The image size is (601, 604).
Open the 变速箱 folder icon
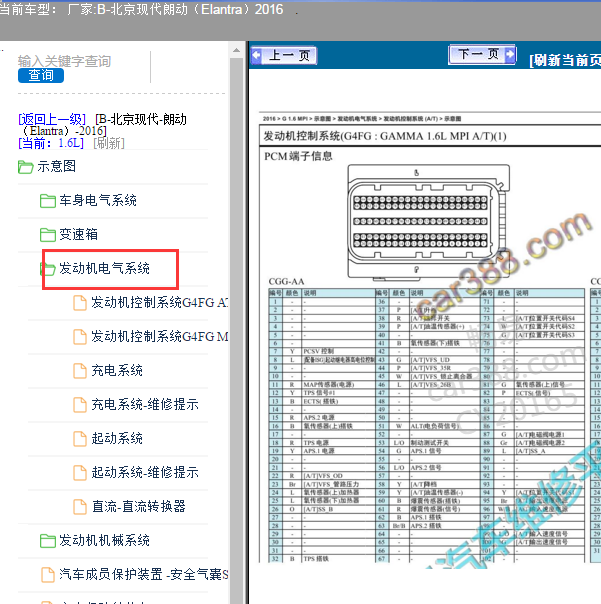coord(48,235)
